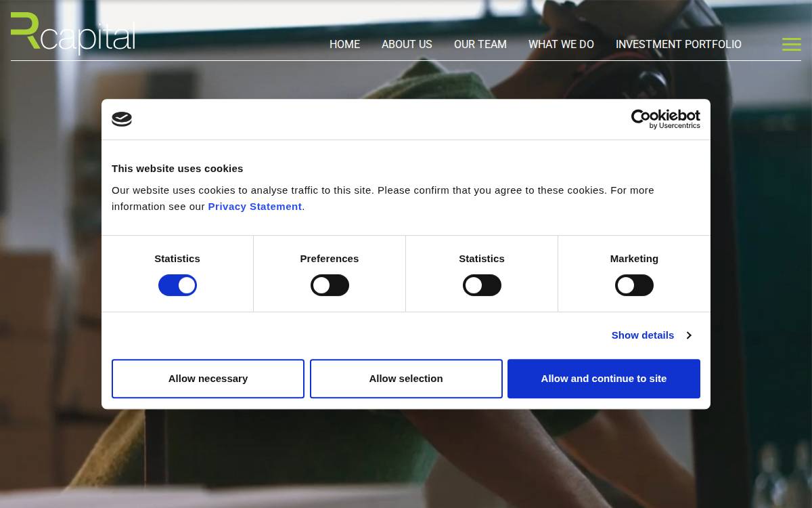This screenshot has height=508, width=812.
Task: Enable the dark Statistics toggle beside Marketing
Action: coord(482,285)
